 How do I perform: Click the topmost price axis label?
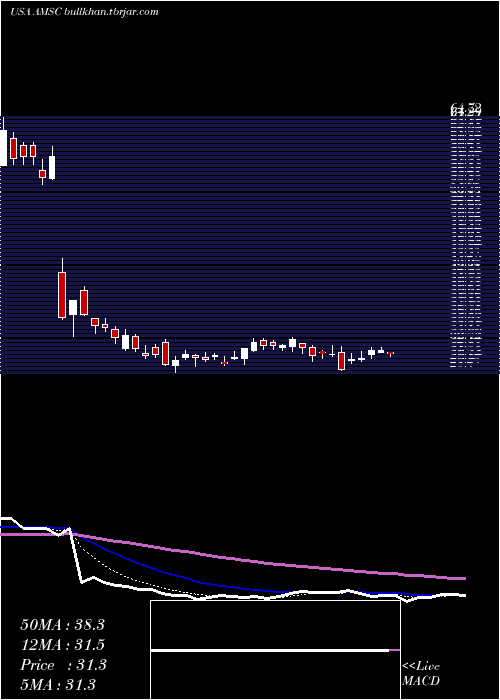coord(466,108)
